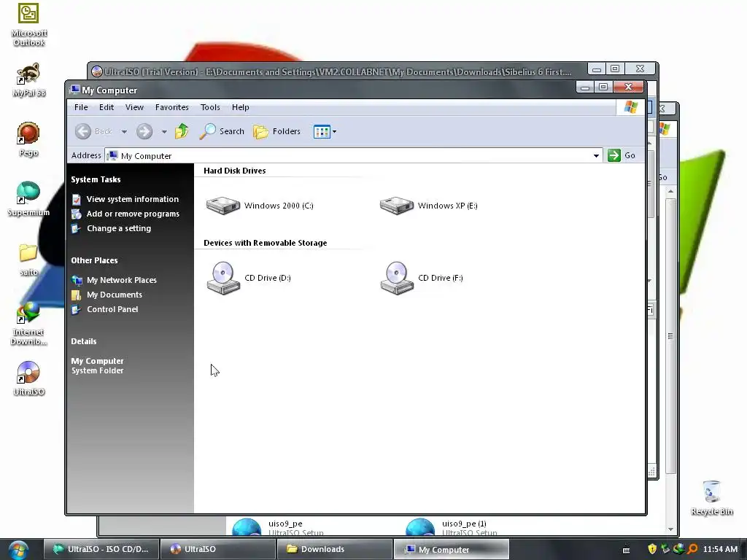Open the Favorites menu
The width and height of the screenshot is (747, 560).
point(172,107)
